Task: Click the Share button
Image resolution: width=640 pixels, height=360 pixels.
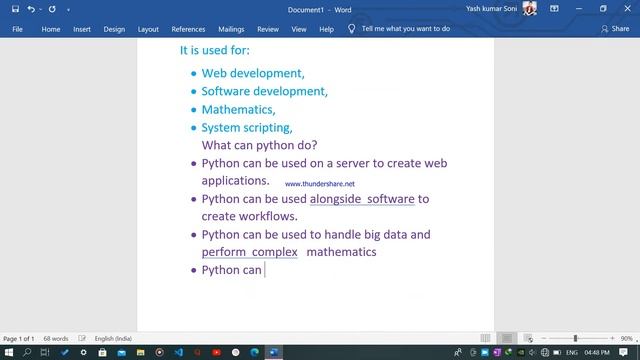Action: click(615, 29)
